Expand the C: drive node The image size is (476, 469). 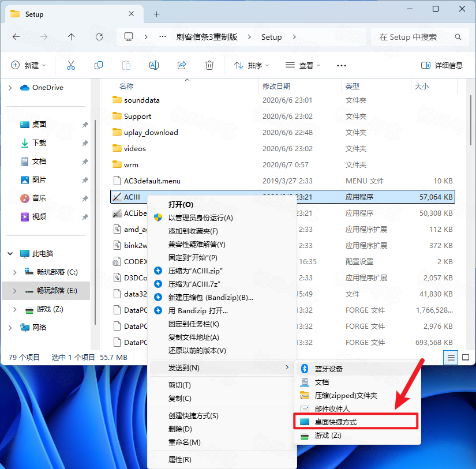[15, 272]
